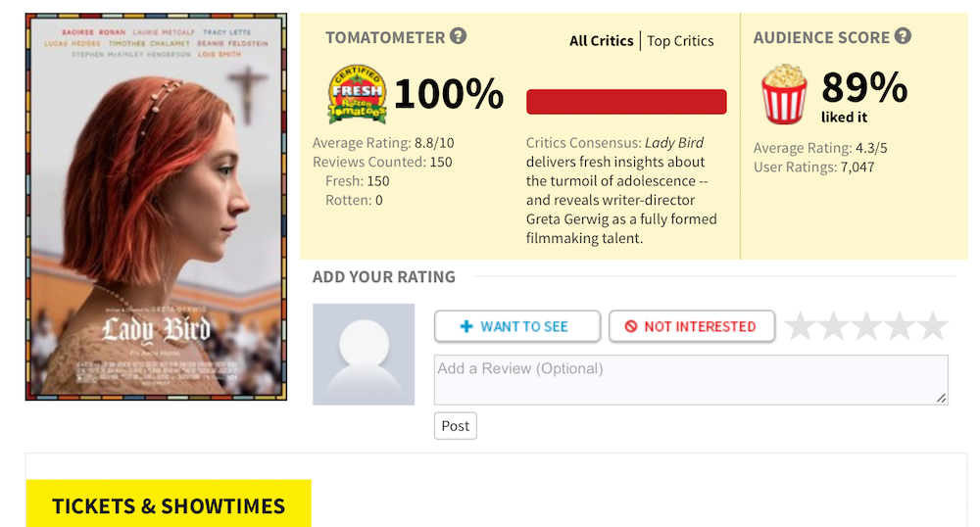Image resolution: width=980 pixels, height=527 pixels.
Task: Switch to the All Critics tab
Action: click(x=601, y=41)
